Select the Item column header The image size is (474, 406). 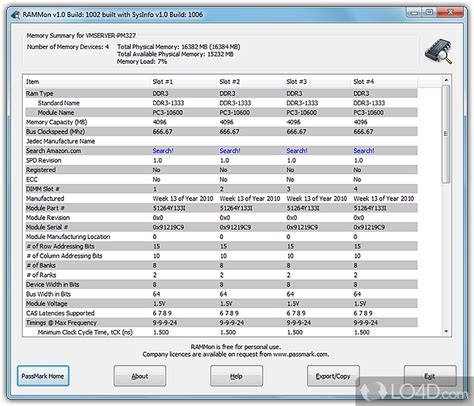[x=33, y=82]
